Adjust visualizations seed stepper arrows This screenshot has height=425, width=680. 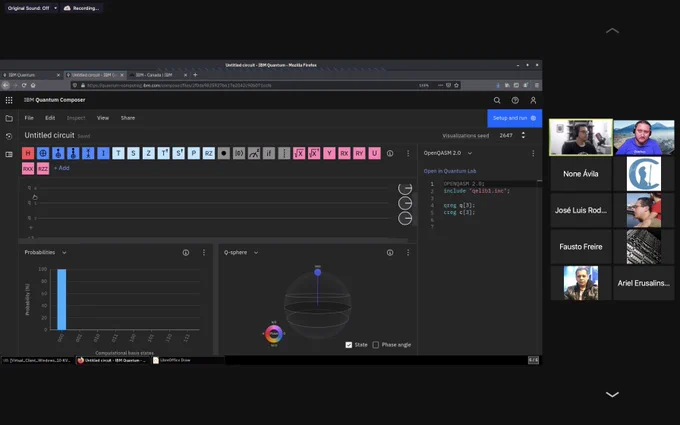coord(523,135)
